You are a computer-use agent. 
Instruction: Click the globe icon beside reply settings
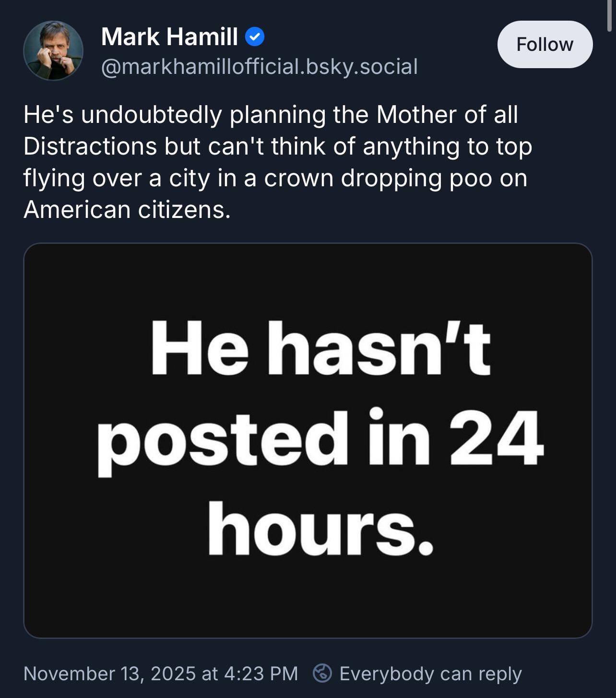pos(322,673)
